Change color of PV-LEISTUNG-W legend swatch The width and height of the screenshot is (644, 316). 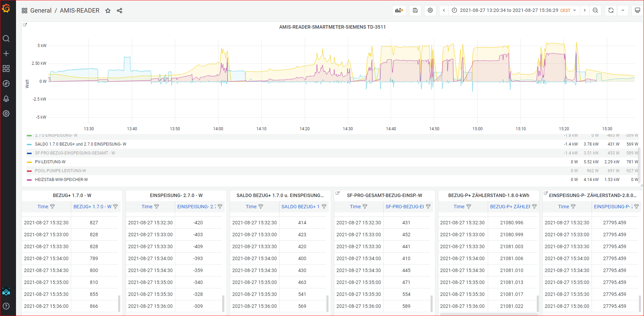coord(29,162)
